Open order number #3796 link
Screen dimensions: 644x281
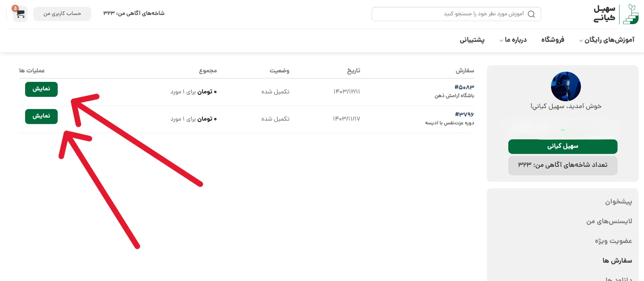pos(464,115)
